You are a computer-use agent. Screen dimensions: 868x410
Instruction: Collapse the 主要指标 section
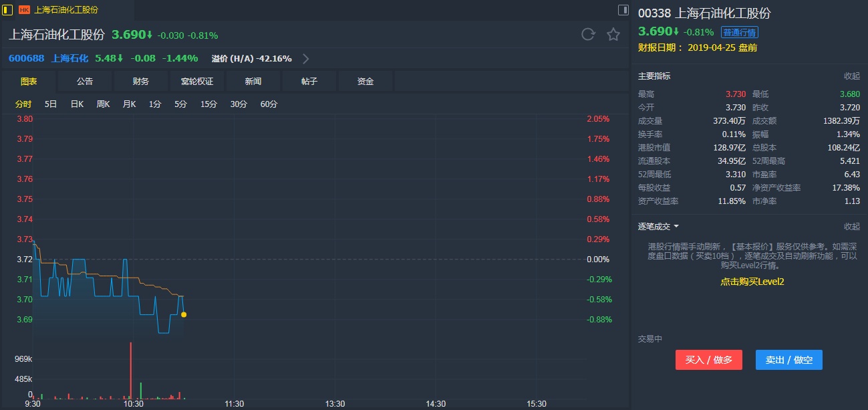[x=851, y=76]
